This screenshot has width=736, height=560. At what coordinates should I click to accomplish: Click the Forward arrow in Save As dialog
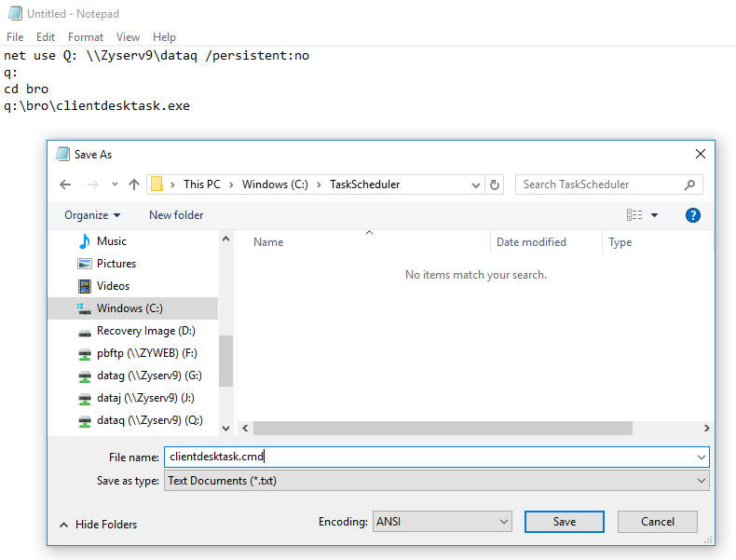coord(92,184)
